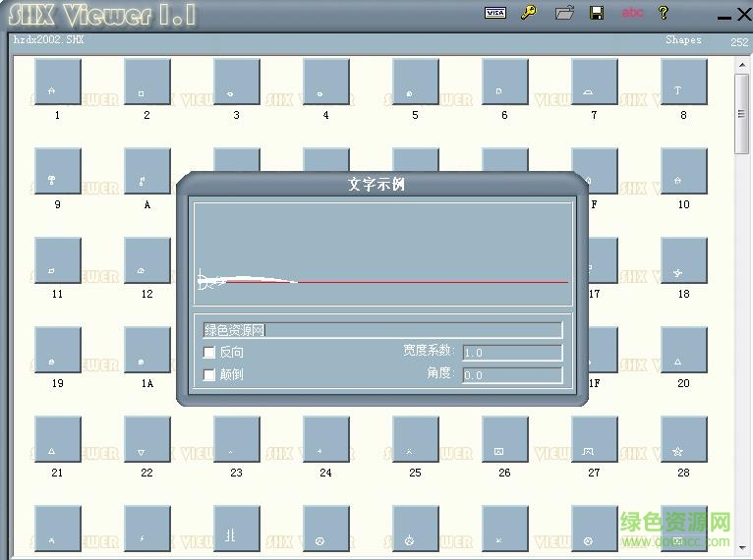Select shape thumbnail labeled 28
This screenshot has width=753, height=560.
pyautogui.click(x=684, y=439)
